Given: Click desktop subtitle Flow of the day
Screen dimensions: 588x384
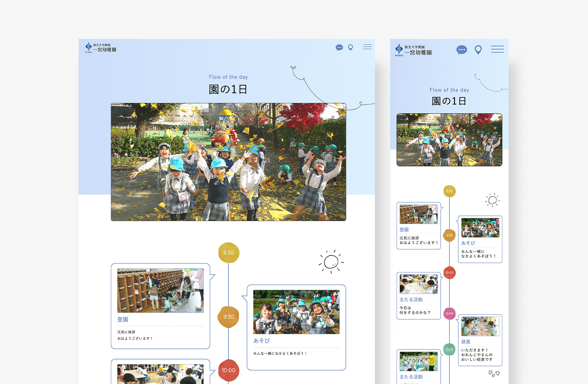Looking at the screenshot, I should click(229, 77).
